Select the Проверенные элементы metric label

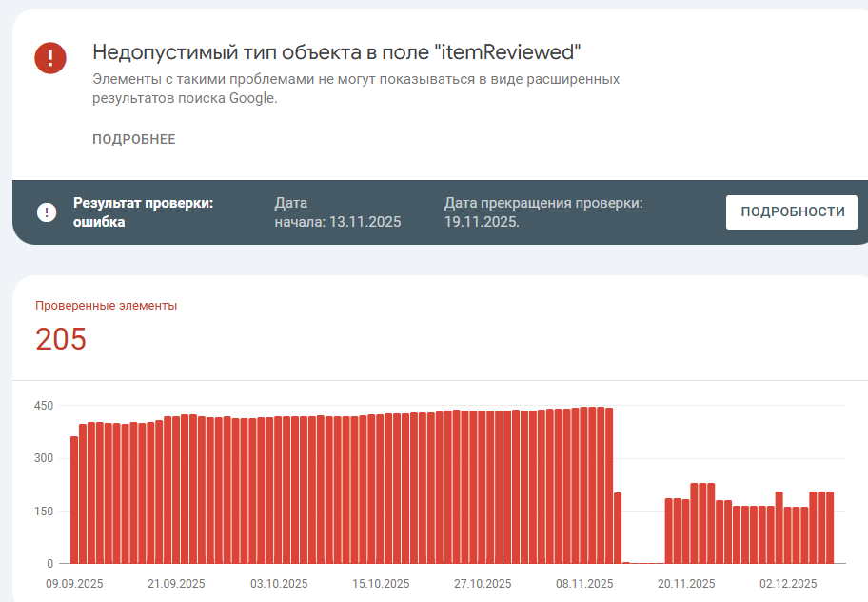coord(107,306)
